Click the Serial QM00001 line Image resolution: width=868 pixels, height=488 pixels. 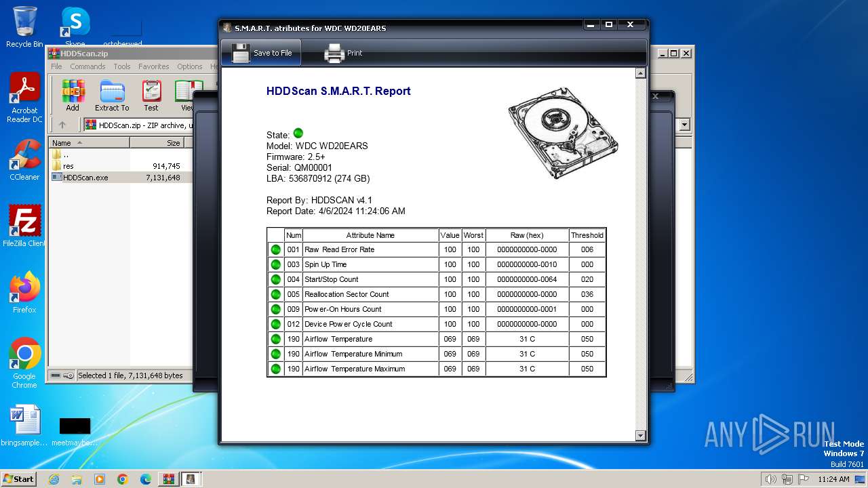click(x=299, y=167)
